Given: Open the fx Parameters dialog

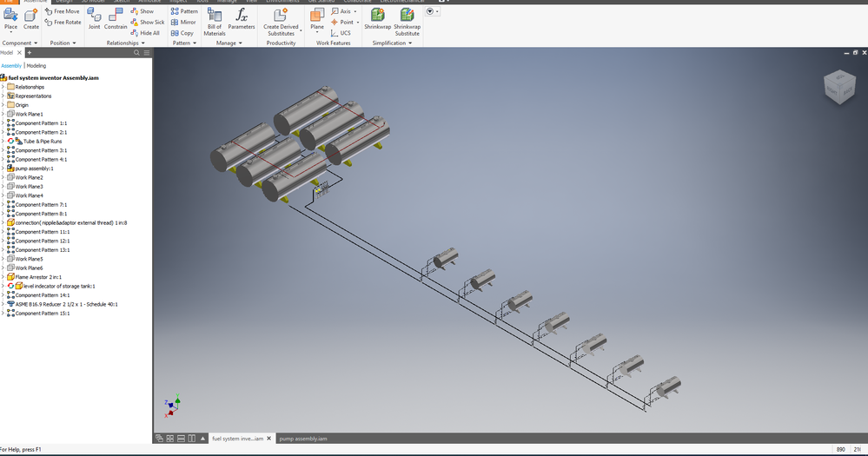Looking at the screenshot, I should click(242, 18).
